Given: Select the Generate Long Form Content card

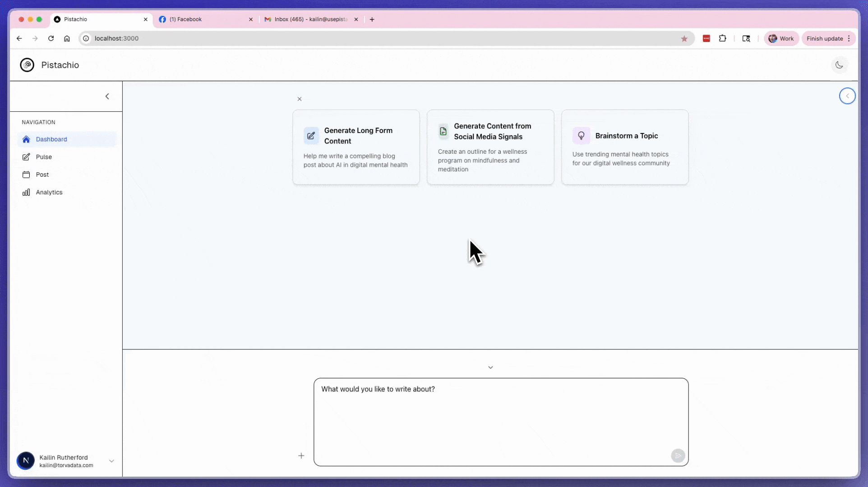Looking at the screenshot, I should [356, 147].
